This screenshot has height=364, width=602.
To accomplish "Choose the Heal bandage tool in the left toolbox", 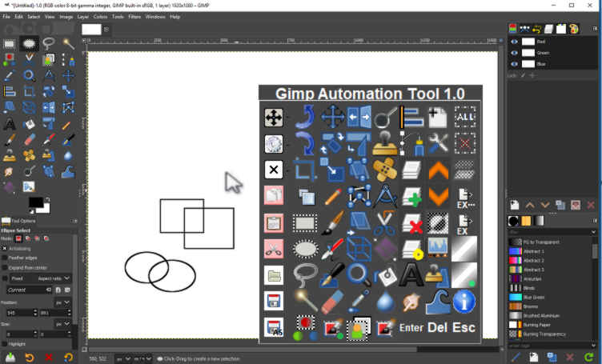I will [x=29, y=155].
